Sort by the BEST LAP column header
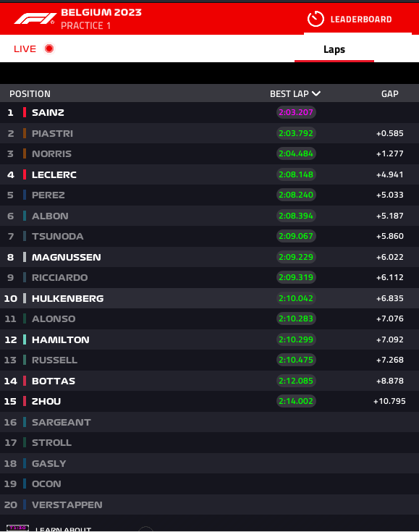The image size is (419, 532). 289,93
